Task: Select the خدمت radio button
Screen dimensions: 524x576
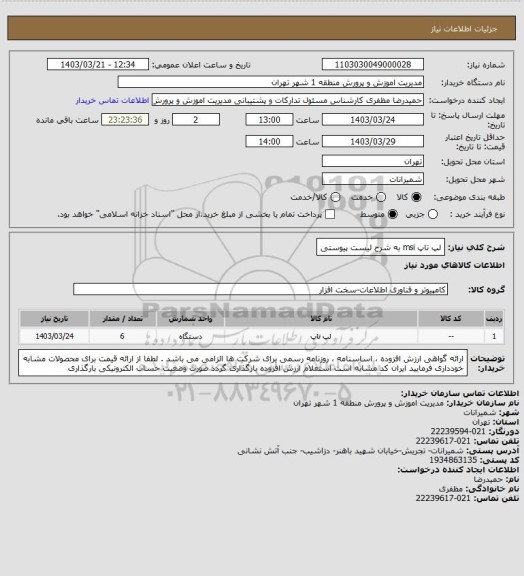Action: pos(381,197)
